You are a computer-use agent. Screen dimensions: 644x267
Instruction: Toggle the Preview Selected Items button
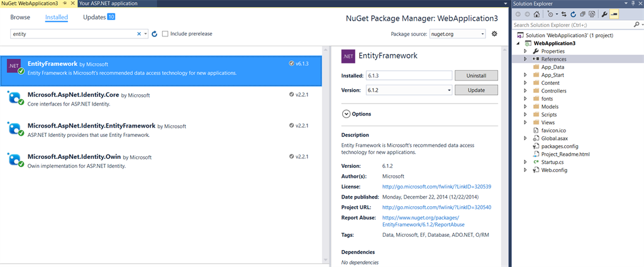point(614,14)
